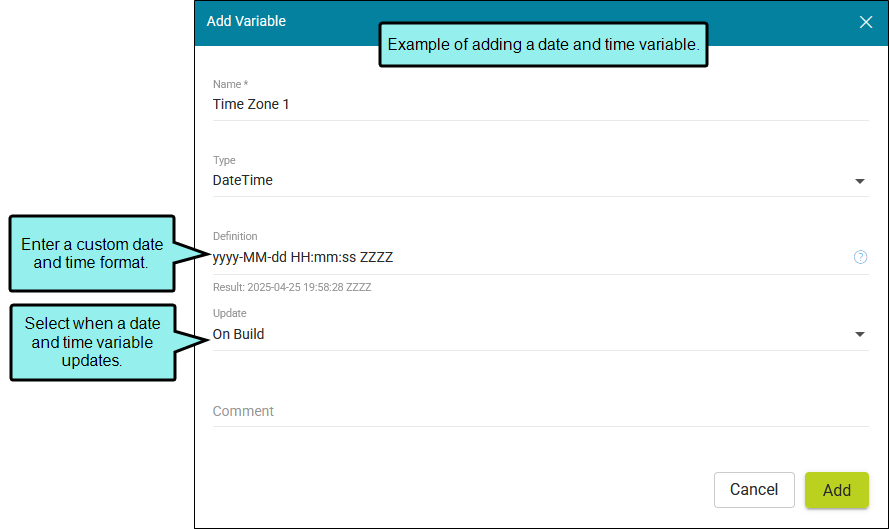Image resolution: width=889 pixels, height=529 pixels.
Task: Select the DateTime type value
Action: pyautogui.click(x=243, y=180)
